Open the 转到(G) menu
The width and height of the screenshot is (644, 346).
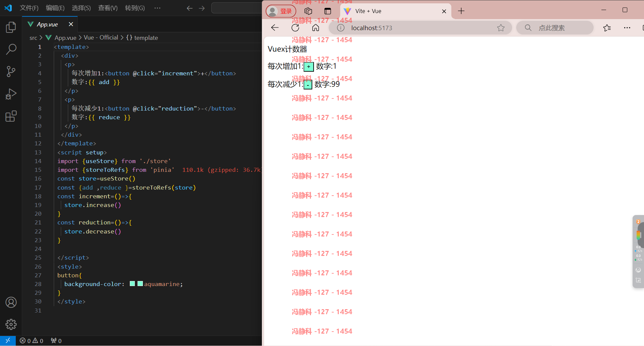[135, 8]
